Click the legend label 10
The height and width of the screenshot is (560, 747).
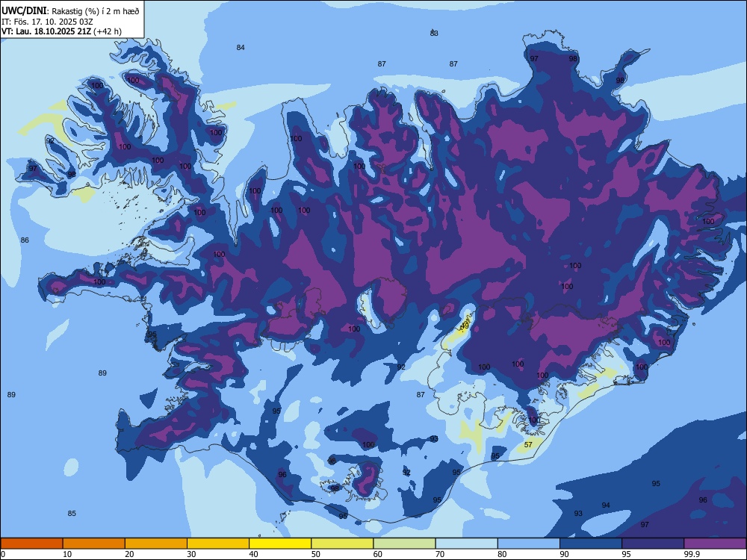(x=67, y=554)
